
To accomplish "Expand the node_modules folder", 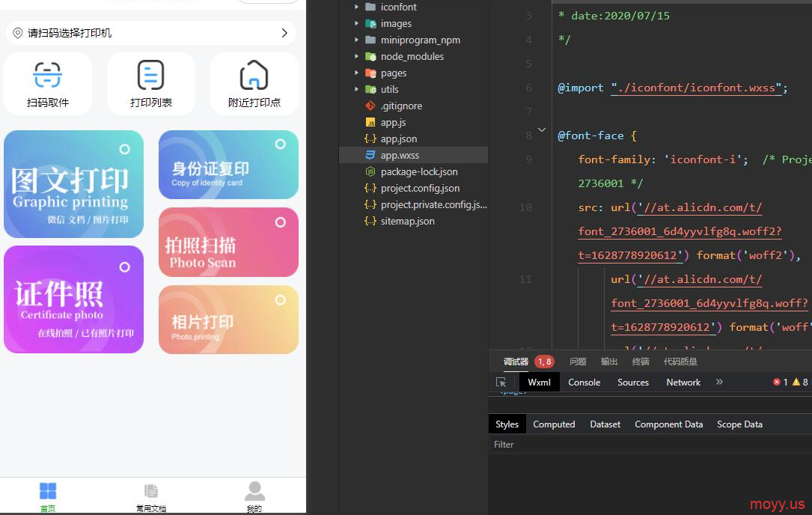I will (x=357, y=57).
